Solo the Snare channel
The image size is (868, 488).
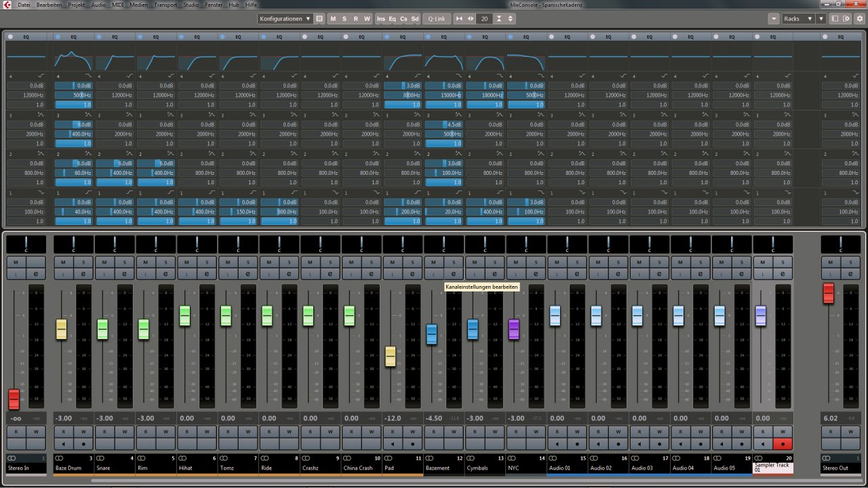point(124,262)
